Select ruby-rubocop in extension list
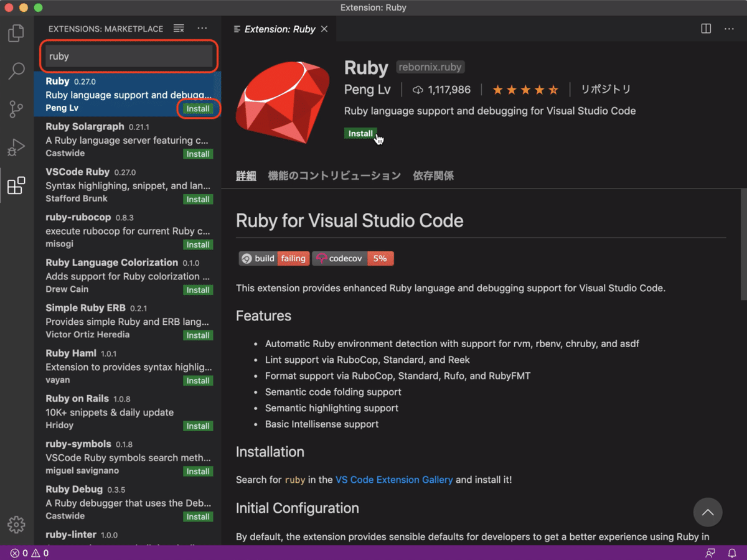 pyautogui.click(x=128, y=231)
